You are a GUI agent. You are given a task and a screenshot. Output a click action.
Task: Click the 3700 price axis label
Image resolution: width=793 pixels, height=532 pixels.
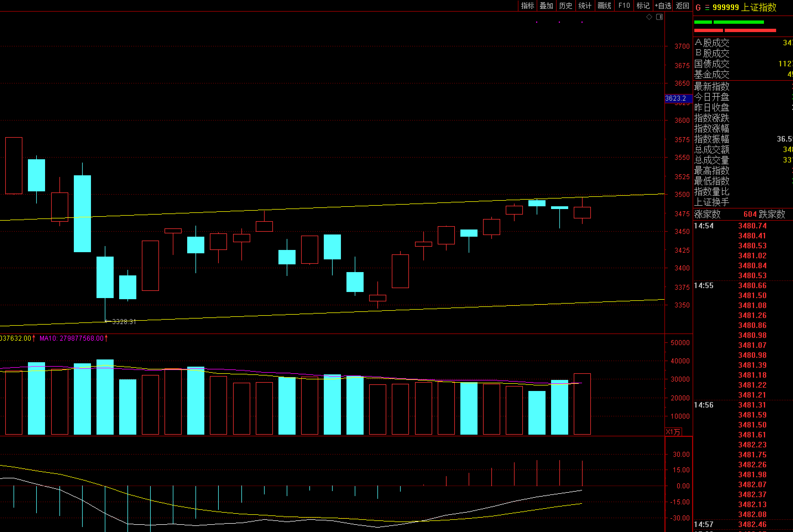click(x=682, y=46)
